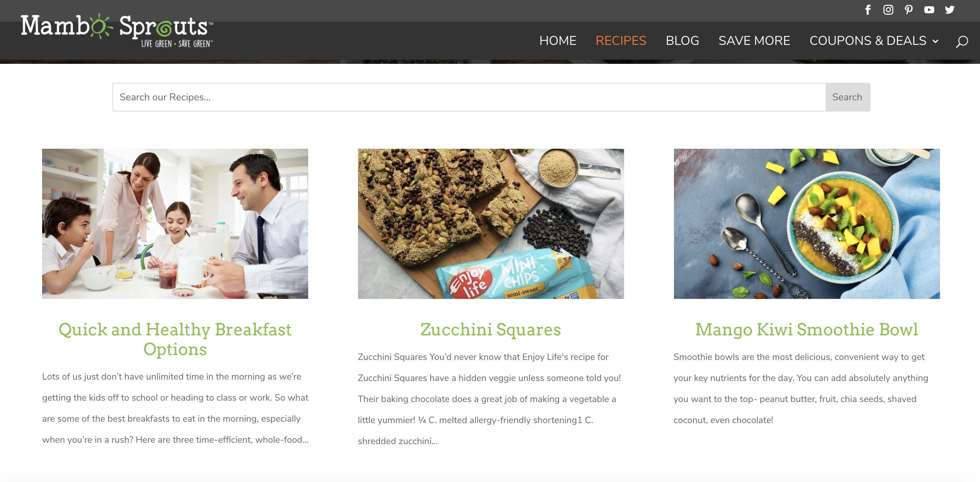
Task: Open the Quick and Healthy Breakfast Options title
Action: point(175,339)
